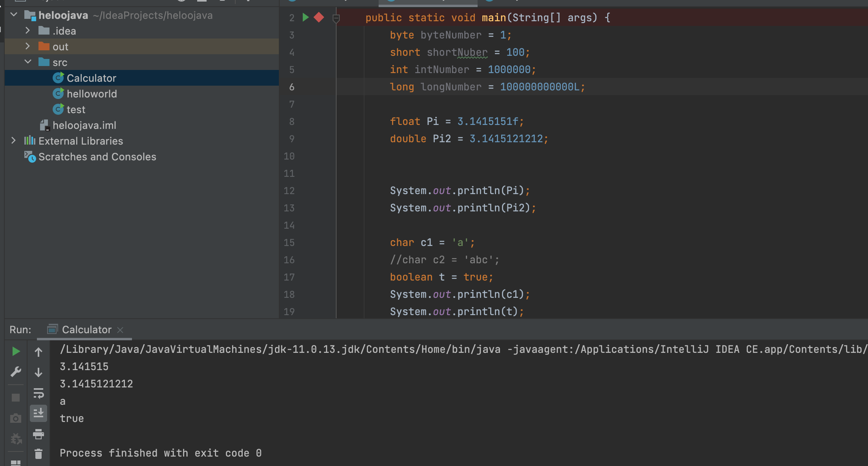Viewport: 868px width, 466px height.
Task: Switch to the Calculator run tab
Action: click(x=86, y=330)
